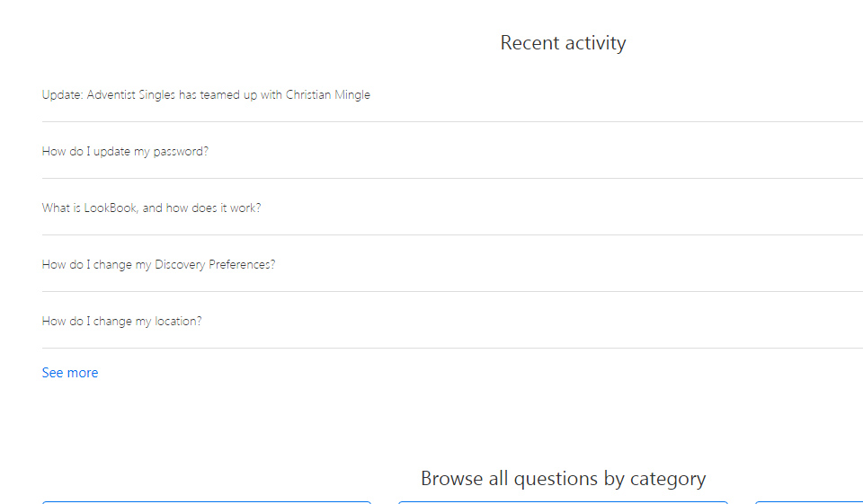View the password update help article
The width and height of the screenshot is (863, 504).
(x=125, y=151)
